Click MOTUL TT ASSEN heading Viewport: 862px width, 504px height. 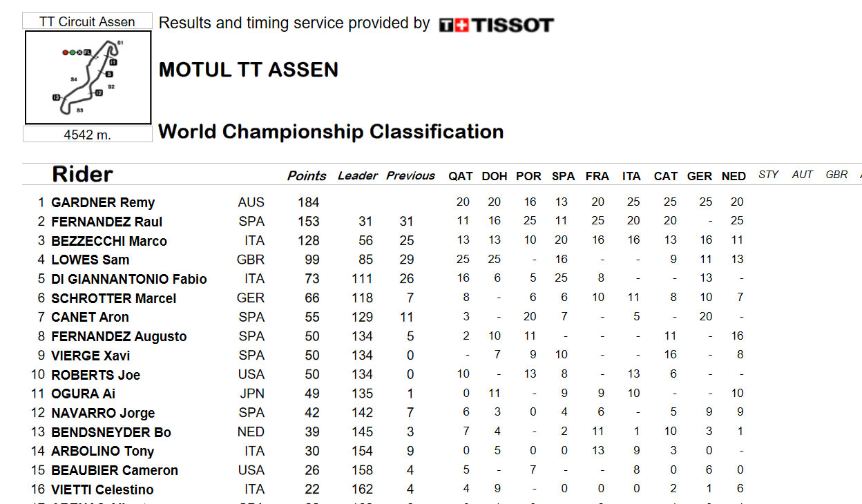tap(249, 70)
